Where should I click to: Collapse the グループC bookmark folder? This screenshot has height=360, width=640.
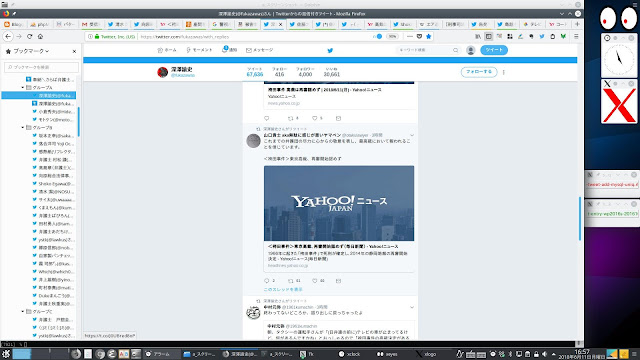(23, 311)
